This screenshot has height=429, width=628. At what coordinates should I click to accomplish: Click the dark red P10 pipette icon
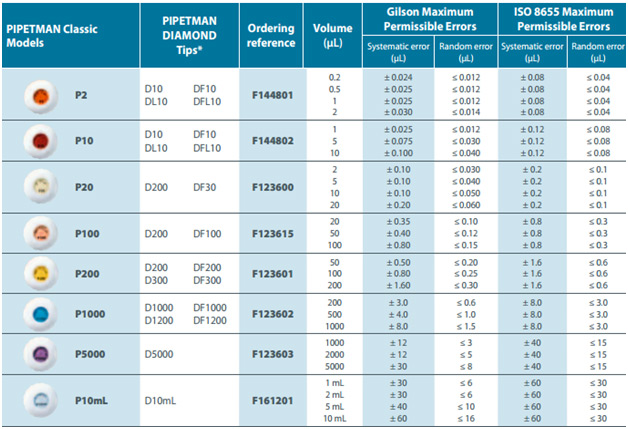43,142
